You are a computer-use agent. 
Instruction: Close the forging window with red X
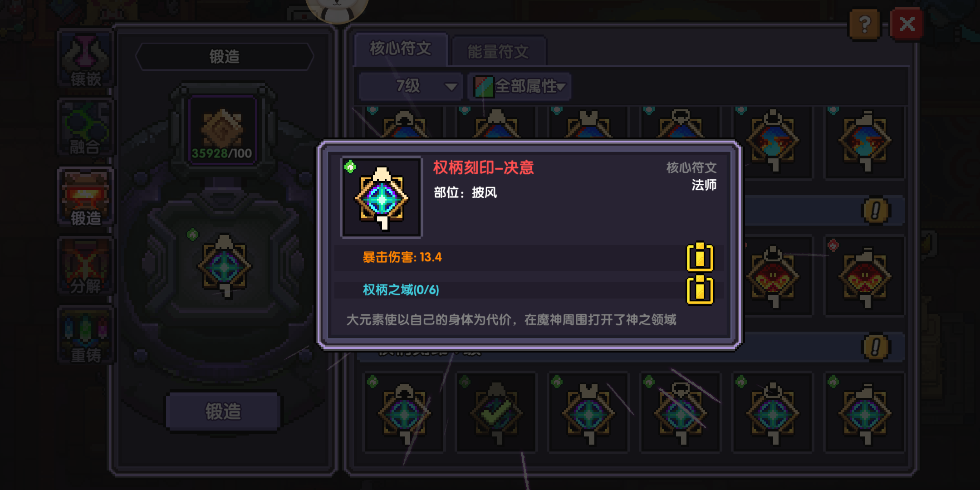pyautogui.click(x=906, y=24)
